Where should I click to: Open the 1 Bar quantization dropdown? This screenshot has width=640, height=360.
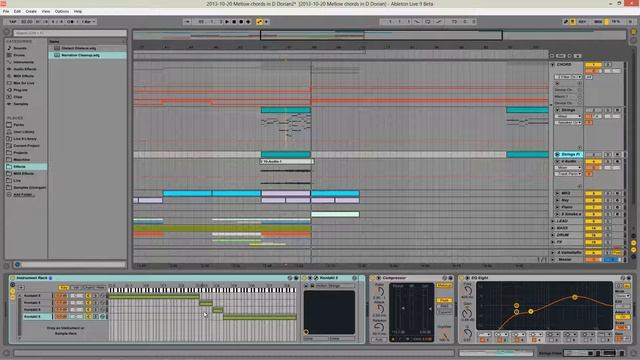88,22
